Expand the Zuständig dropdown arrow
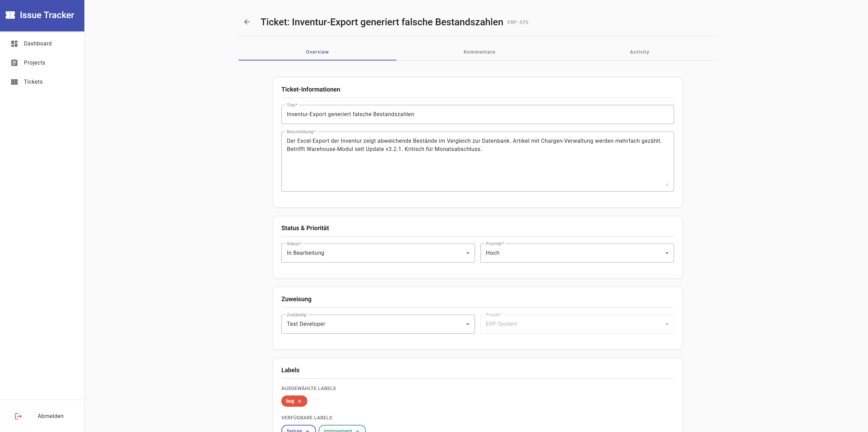Image resolution: width=868 pixels, height=432 pixels. pos(467,324)
